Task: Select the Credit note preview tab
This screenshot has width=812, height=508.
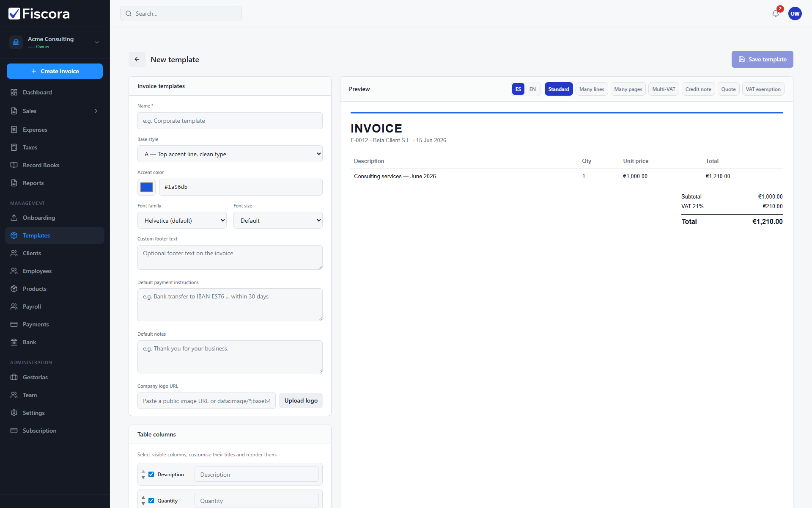Action: pyautogui.click(x=698, y=89)
